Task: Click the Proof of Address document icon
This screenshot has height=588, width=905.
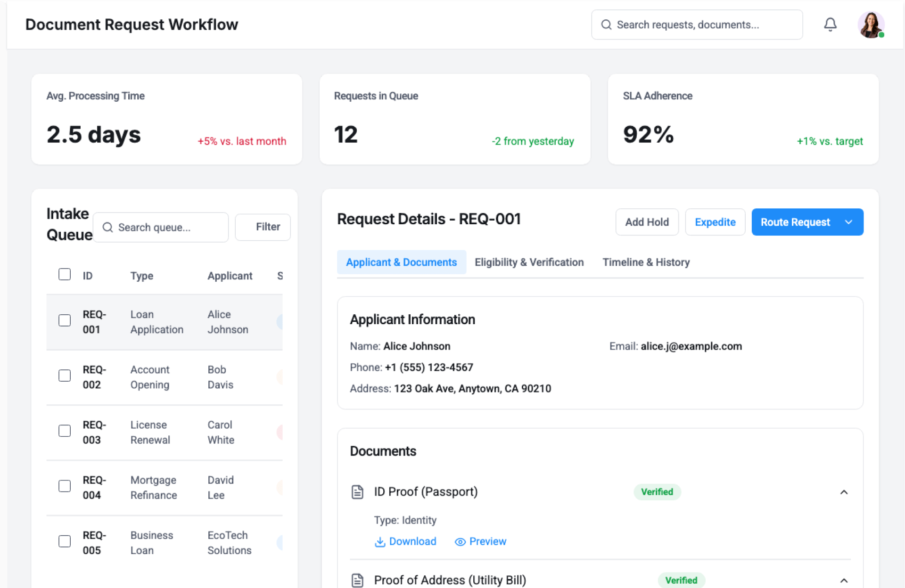Action: tap(358, 580)
